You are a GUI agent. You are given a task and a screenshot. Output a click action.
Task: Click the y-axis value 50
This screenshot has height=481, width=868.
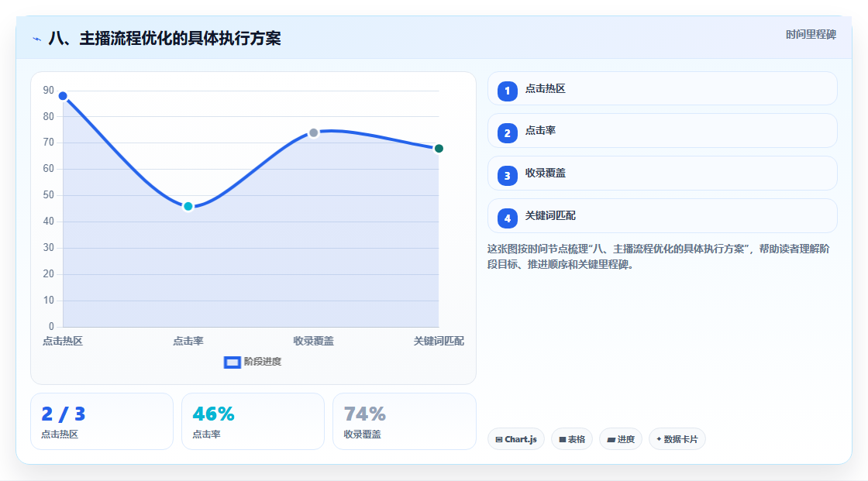(x=49, y=195)
